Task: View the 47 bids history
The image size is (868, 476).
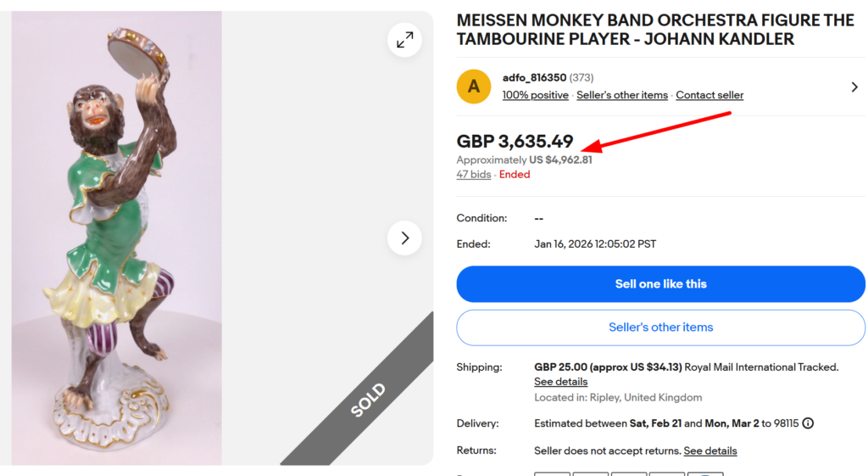Action: click(x=474, y=175)
